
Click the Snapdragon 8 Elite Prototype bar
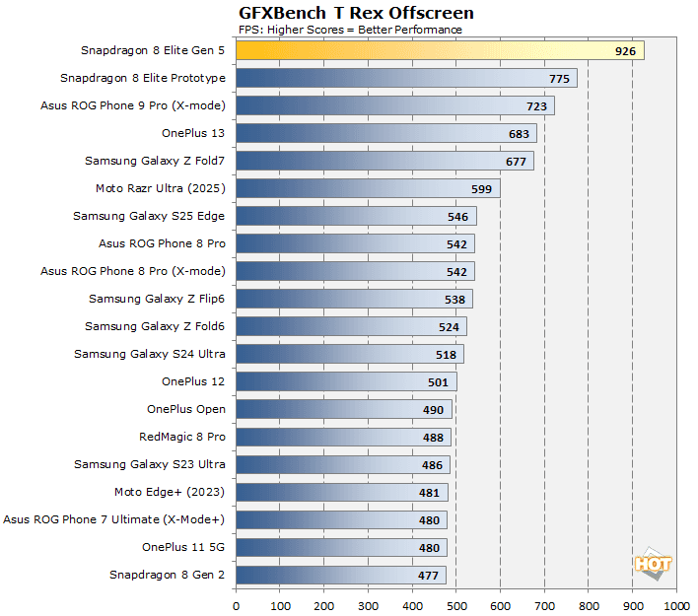pyautogui.click(x=405, y=78)
